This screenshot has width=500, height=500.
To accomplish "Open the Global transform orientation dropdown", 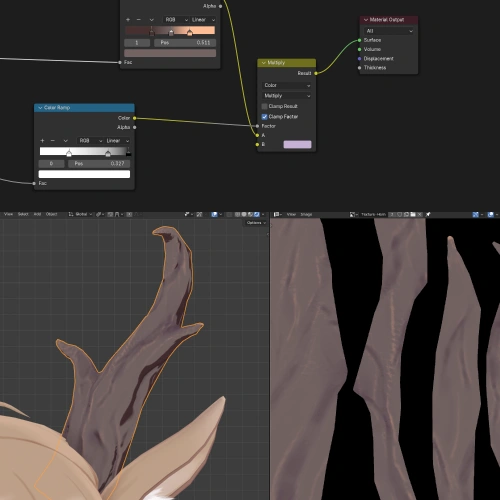I will [x=80, y=214].
